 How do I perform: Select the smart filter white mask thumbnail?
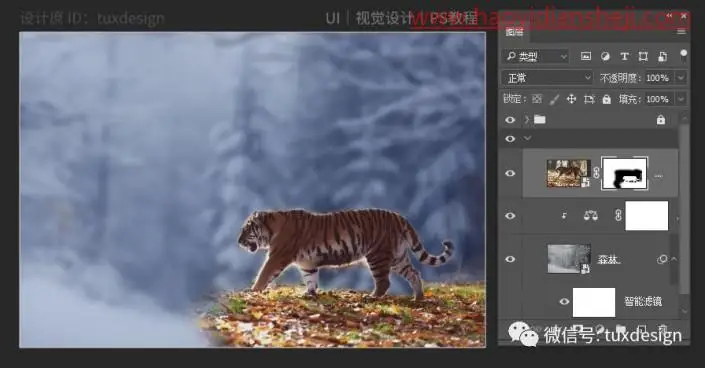[594, 302]
